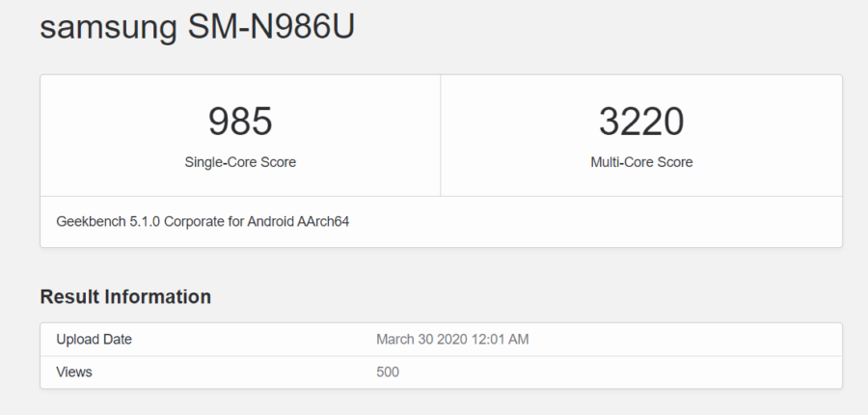Click the SM-N986U model number
Image resolution: width=868 pixels, height=415 pixels.
272,27
